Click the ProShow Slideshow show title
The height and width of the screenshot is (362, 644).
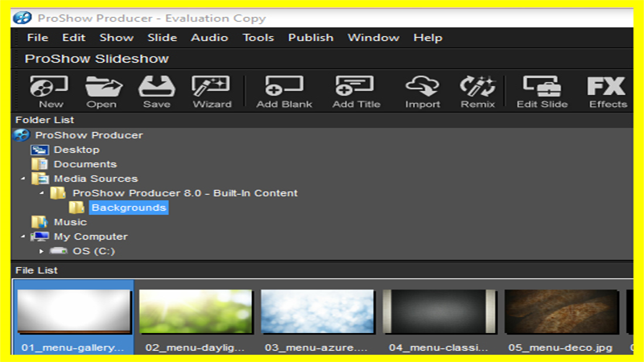pyautogui.click(x=97, y=59)
